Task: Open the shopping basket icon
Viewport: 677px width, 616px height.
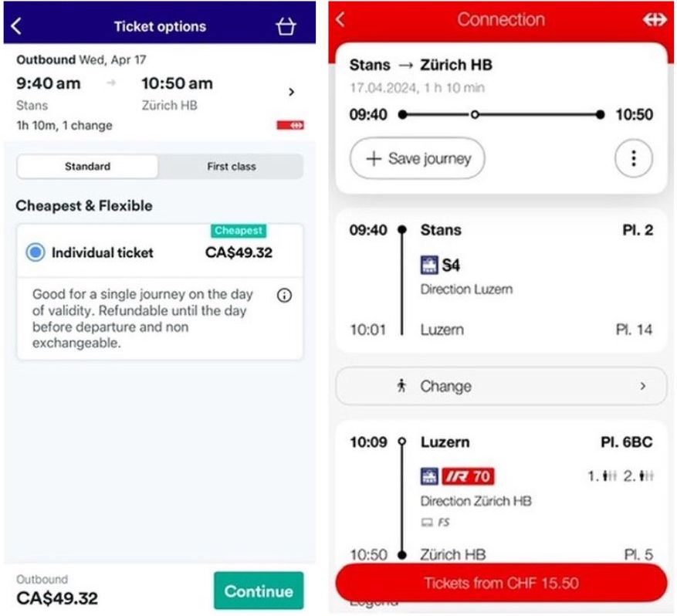Action: (x=286, y=25)
